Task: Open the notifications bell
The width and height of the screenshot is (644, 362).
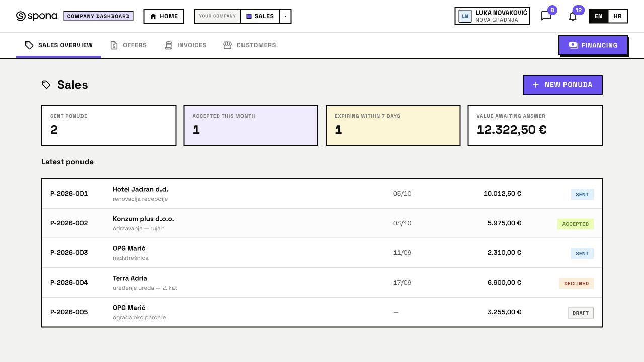Action: point(573,16)
